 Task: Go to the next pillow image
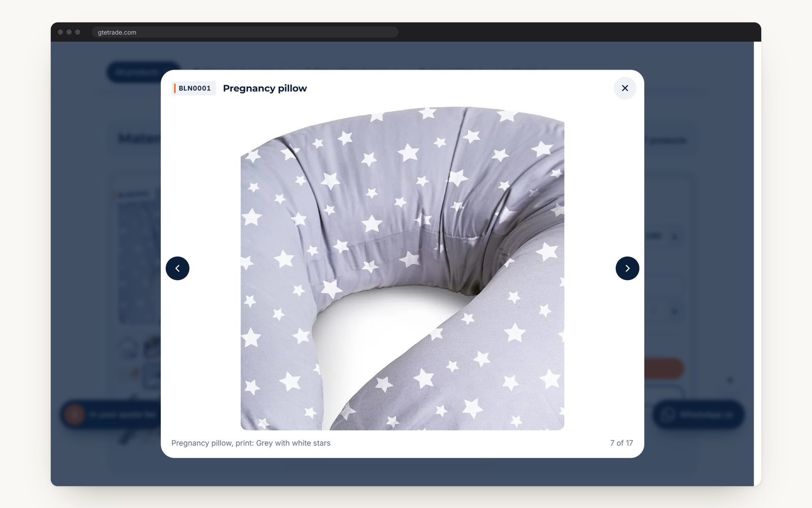627,268
